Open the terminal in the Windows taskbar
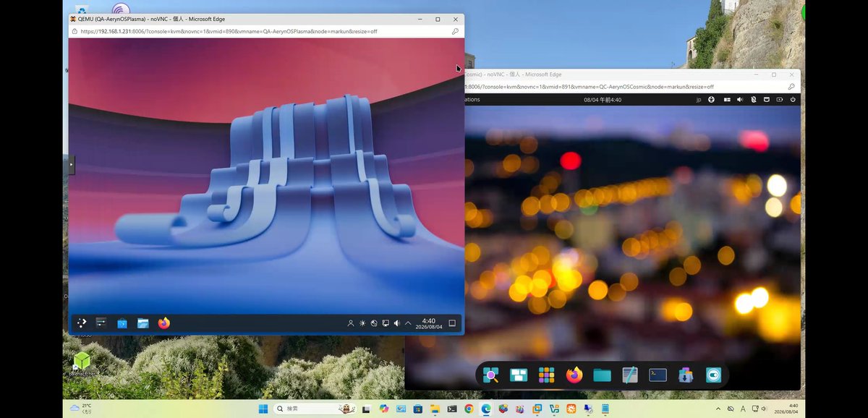868x418 pixels. 452,409
